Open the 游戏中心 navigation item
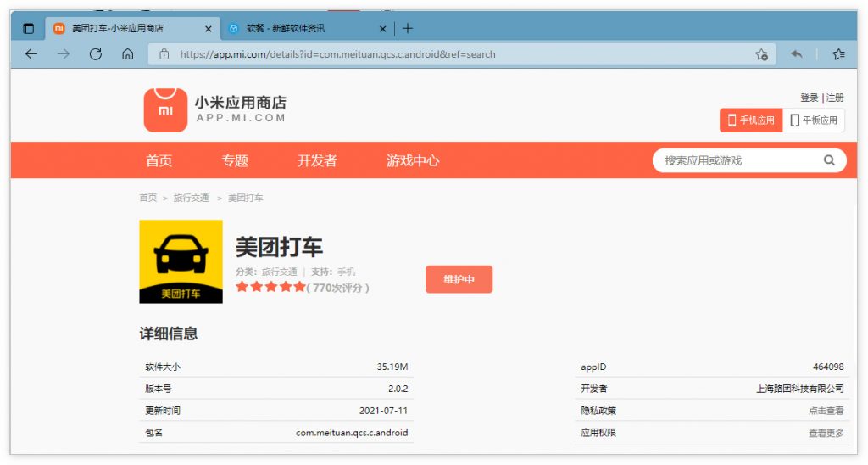 pyautogui.click(x=413, y=160)
